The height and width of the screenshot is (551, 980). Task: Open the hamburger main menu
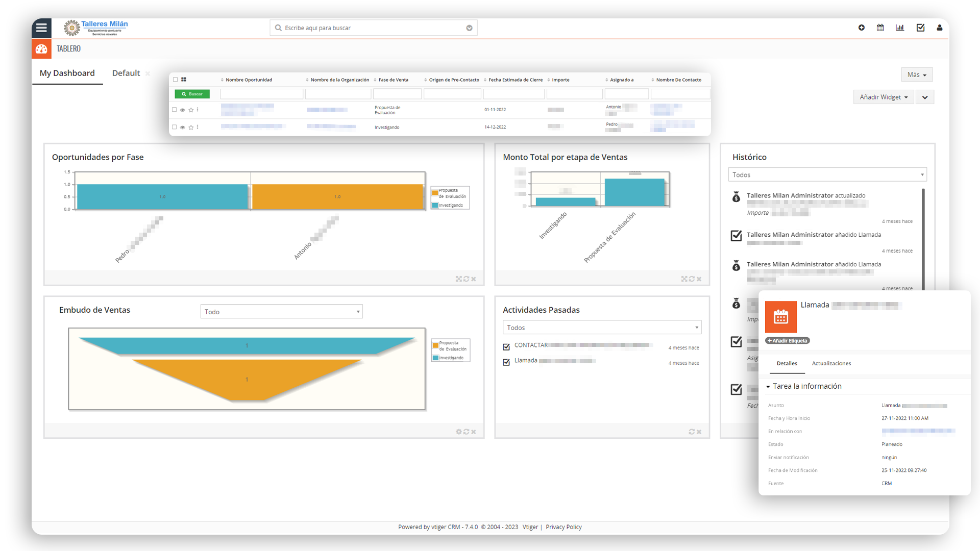[41, 28]
